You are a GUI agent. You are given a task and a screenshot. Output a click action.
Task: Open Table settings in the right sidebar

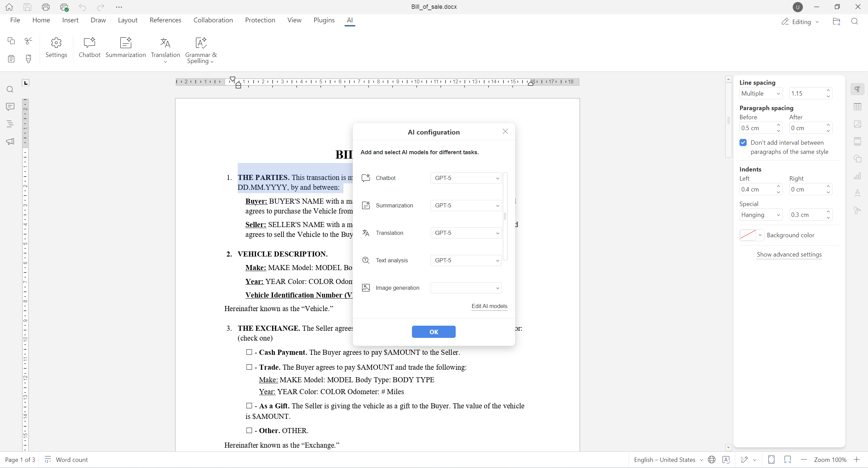click(857, 107)
